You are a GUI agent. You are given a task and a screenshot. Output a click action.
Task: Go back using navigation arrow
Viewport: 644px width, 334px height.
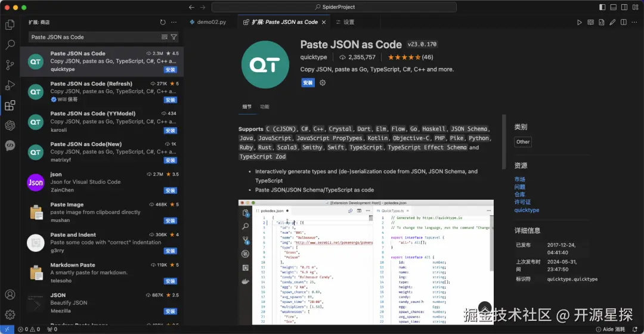191,7
